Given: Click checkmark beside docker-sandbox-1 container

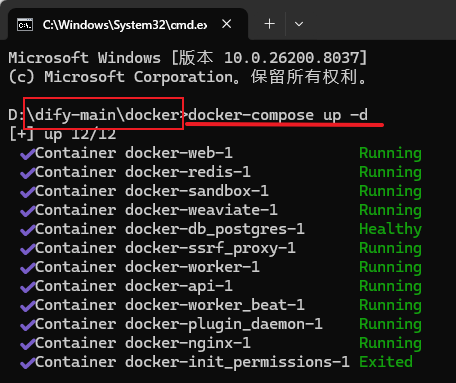Looking at the screenshot, I should coord(27,192).
